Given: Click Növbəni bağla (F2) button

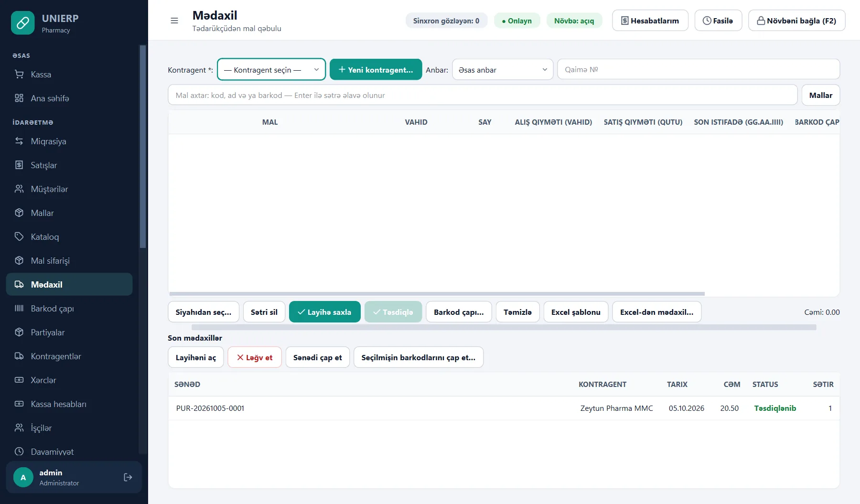Looking at the screenshot, I should (796, 21).
